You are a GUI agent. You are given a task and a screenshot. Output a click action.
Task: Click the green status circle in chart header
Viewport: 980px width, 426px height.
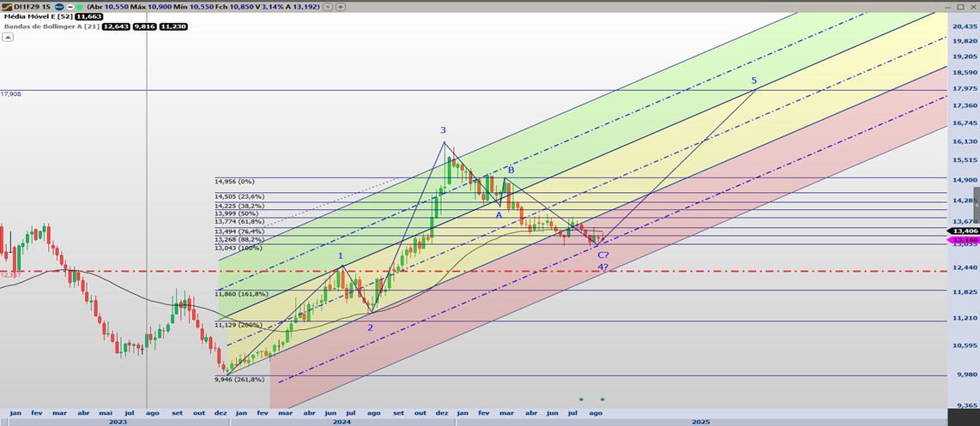(79, 6)
